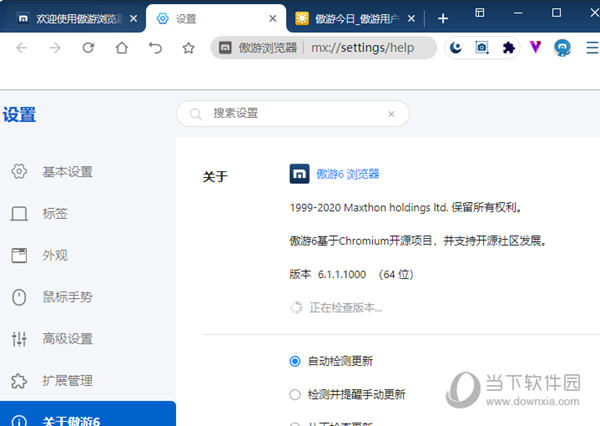The height and width of the screenshot is (426, 600).
Task: Open the screenshot capture tool
Action: tap(482, 48)
